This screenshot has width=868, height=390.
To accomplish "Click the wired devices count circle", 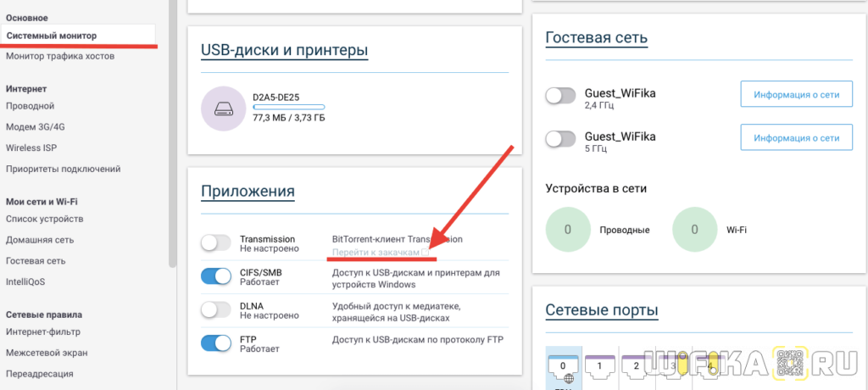I will coord(568,230).
